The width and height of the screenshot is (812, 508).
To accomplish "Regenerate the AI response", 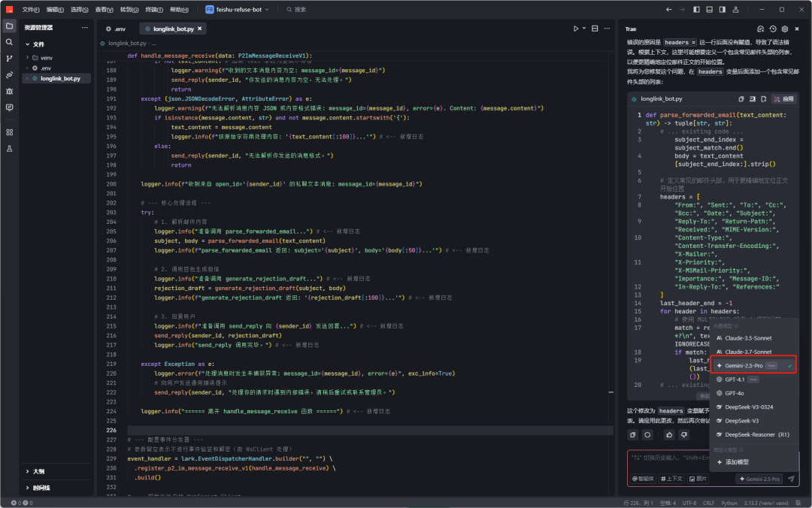I will tap(647, 434).
